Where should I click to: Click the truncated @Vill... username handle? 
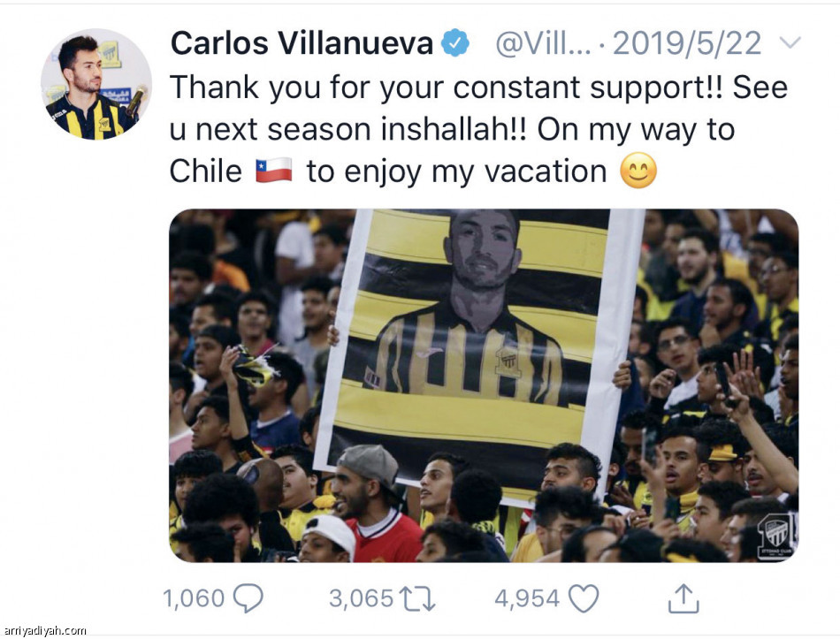pos(542,42)
